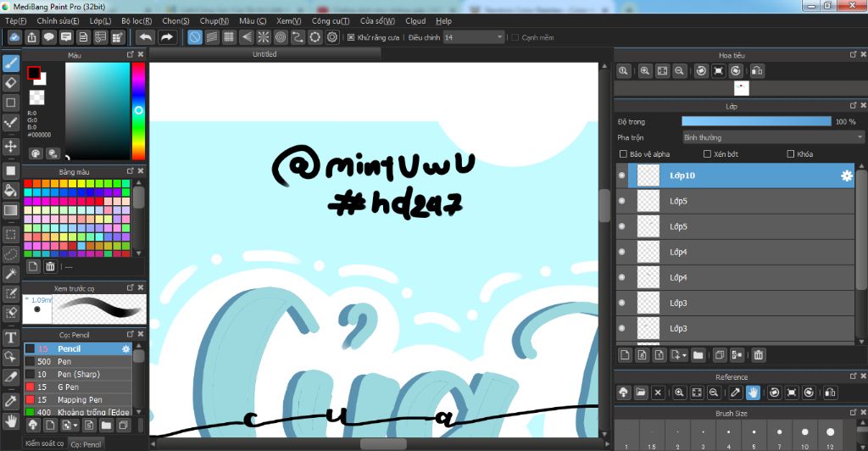
Task: Open the Điều chỉnh value dropdown
Action: coord(474,37)
